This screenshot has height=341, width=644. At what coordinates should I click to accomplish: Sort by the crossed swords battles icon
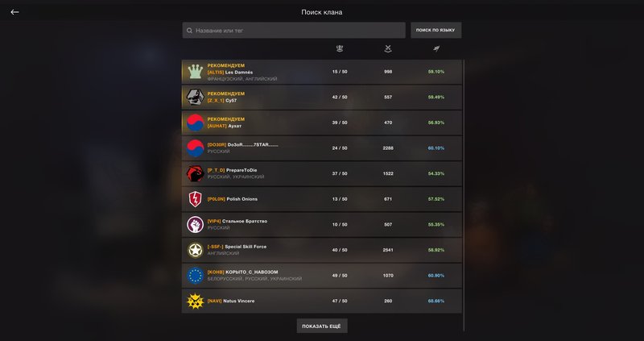pyautogui.click(x=388, y=48)
